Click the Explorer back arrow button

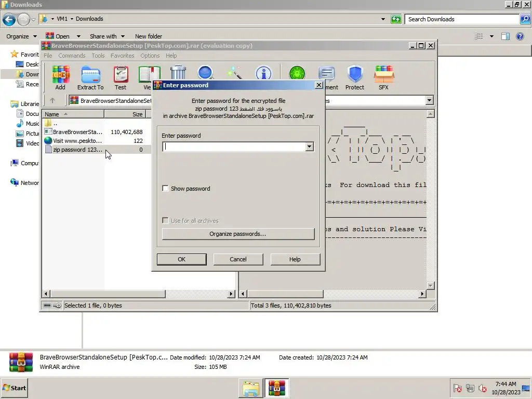click(x=9, y=19)
